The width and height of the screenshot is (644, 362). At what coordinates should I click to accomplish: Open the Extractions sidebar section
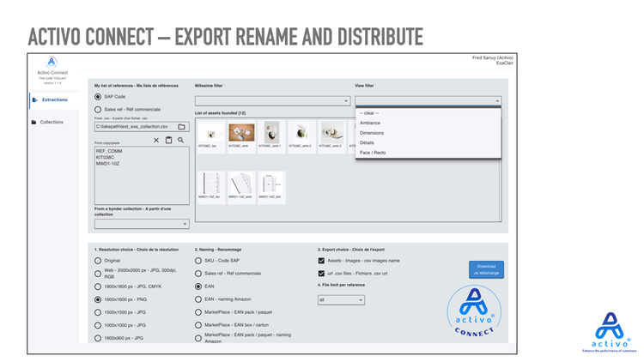[54, 100]
